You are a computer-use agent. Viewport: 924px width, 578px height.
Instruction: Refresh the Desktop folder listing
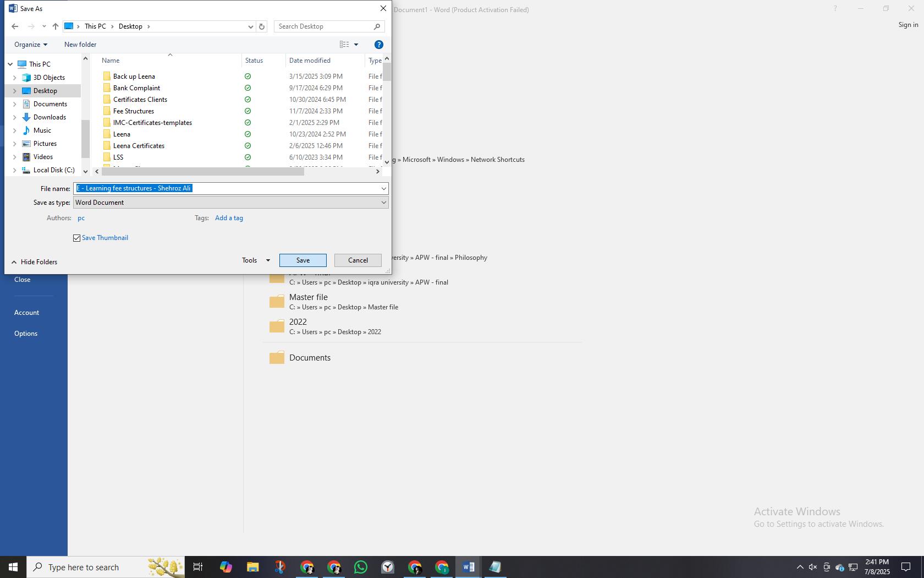point(262,26)
